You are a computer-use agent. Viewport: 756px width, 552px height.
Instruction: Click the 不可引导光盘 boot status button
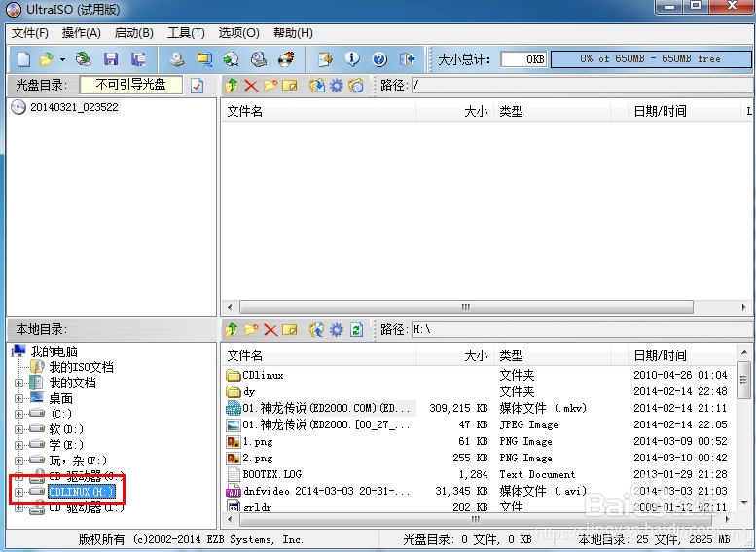(x=131, y=85)
